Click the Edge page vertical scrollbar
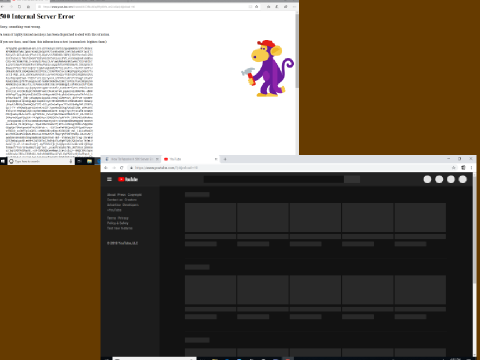This screenshot has height=360, width=480. (x=297, y=50)
